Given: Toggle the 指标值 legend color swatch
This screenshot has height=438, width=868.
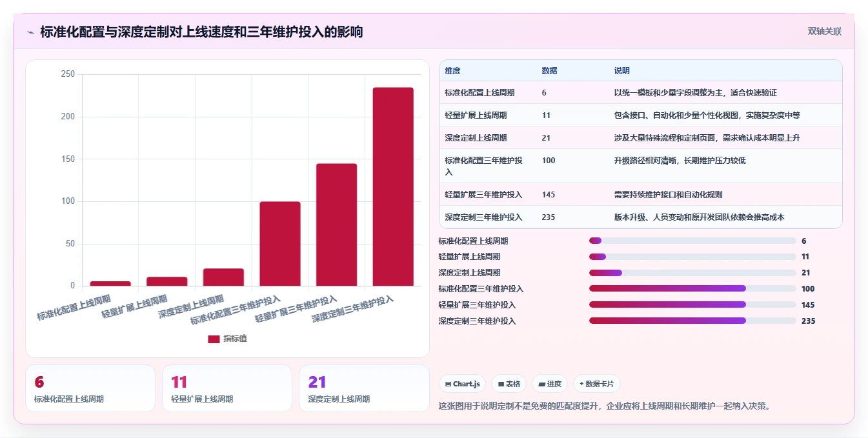Looking at the screenshot, I should pyautogui.click(x=214, y=339).
